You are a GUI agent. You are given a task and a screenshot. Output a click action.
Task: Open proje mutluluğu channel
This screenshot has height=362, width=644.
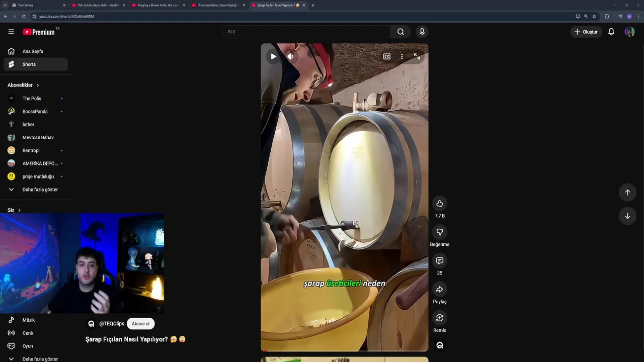(x=36, y=176)
